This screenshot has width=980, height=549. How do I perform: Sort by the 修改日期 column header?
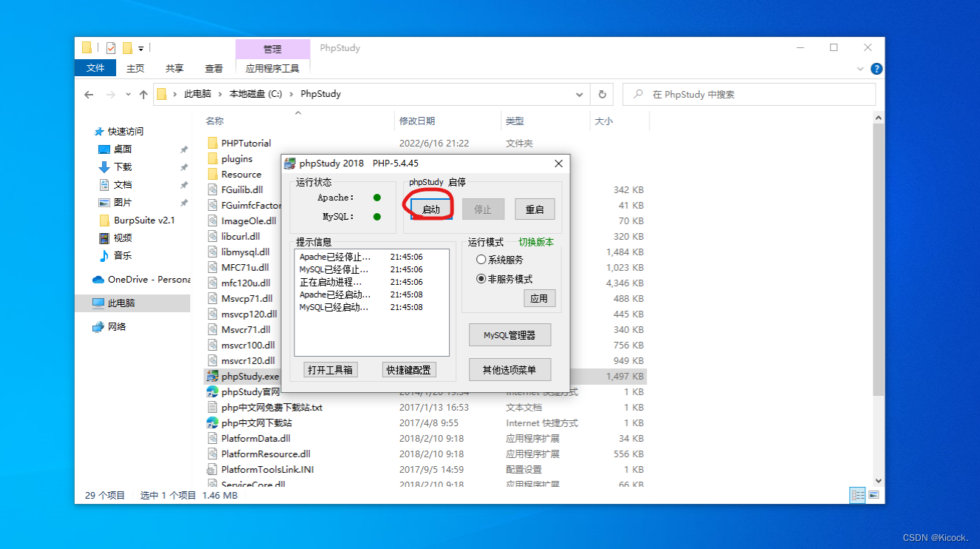(448, 121)
